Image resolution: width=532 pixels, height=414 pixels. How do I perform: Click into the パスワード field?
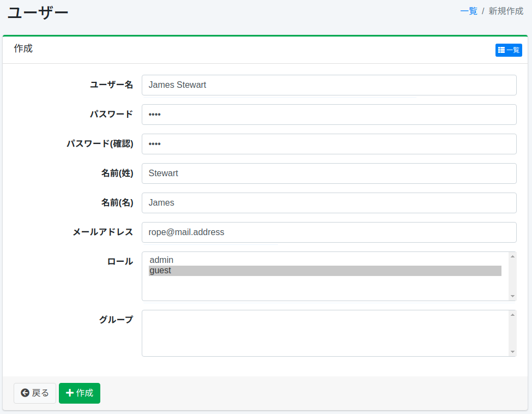pos(329,115)
